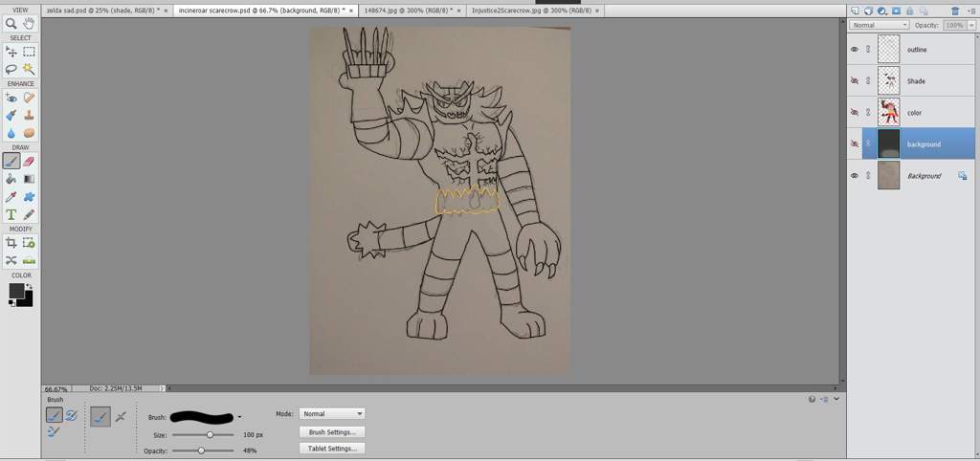Select the Eraser tool
Viewport: 980px width, 461px height.
coord(29,162)
